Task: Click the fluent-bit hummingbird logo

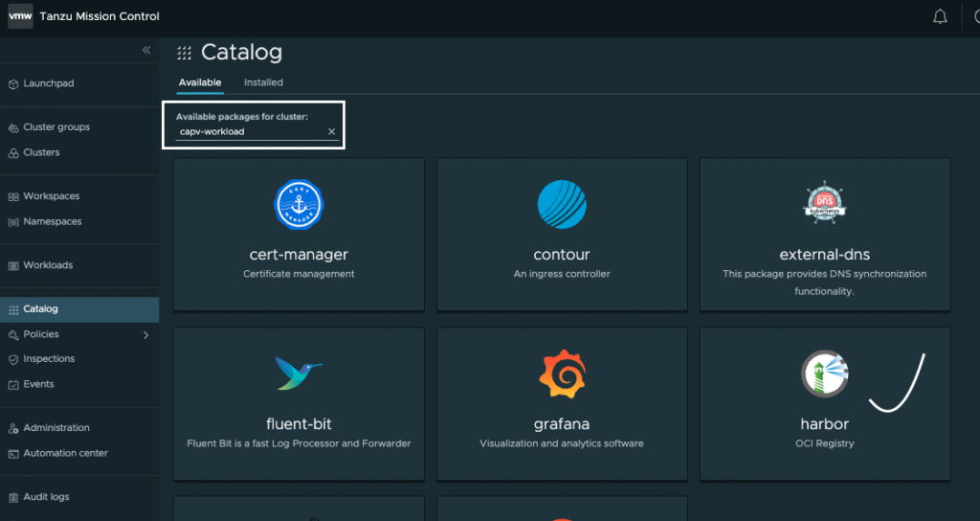Action: point(299,373)
